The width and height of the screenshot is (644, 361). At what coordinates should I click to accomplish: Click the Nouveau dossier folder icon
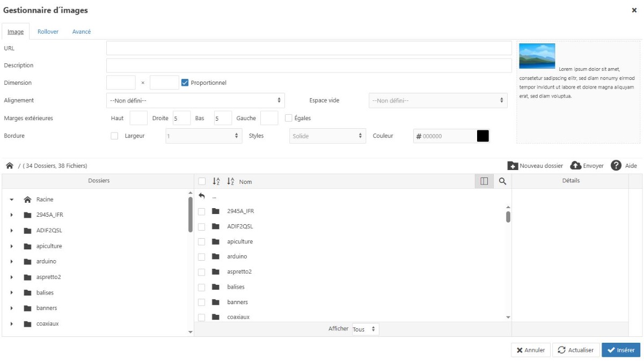pos(513,166)
